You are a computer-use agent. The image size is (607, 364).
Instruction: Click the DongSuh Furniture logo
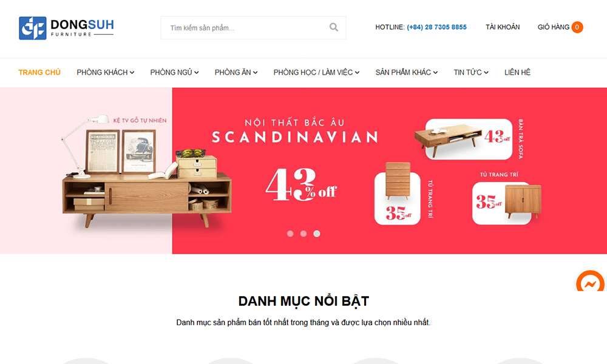66,28
